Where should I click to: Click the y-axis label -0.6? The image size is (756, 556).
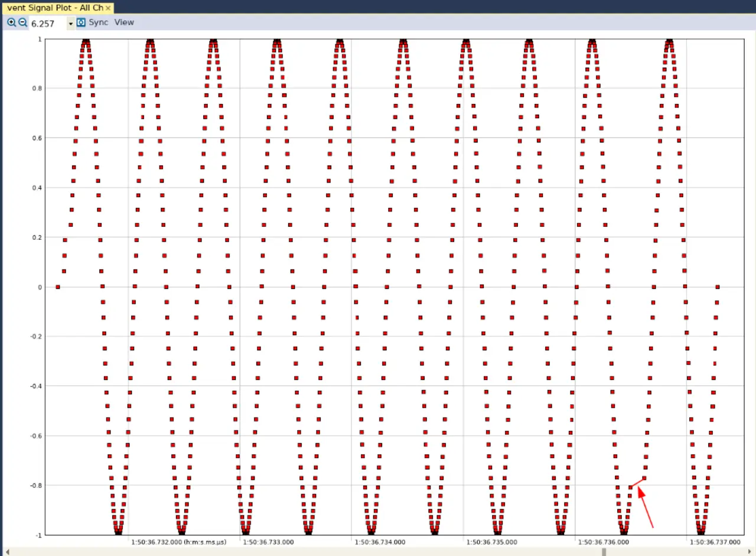pos(35,436)
